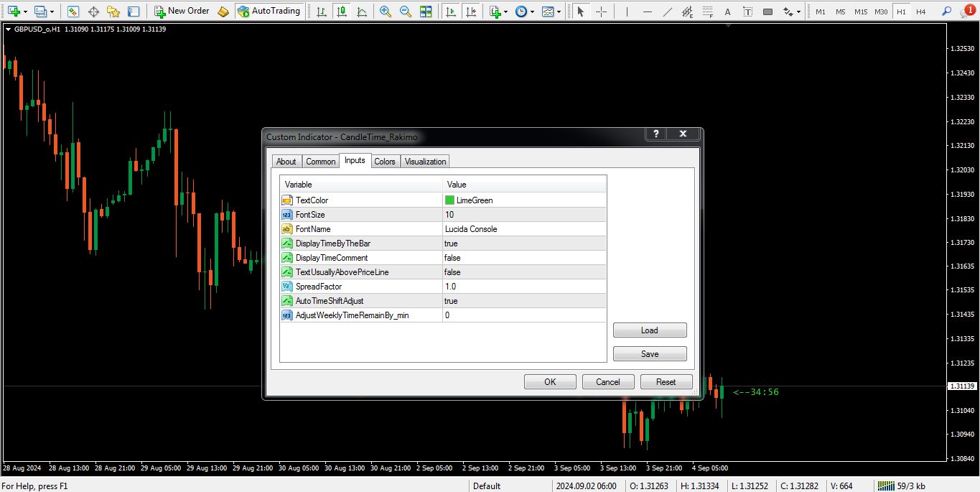Click the zoom in magnifier icon
The image size is (980, 492).
click(386, 11)
